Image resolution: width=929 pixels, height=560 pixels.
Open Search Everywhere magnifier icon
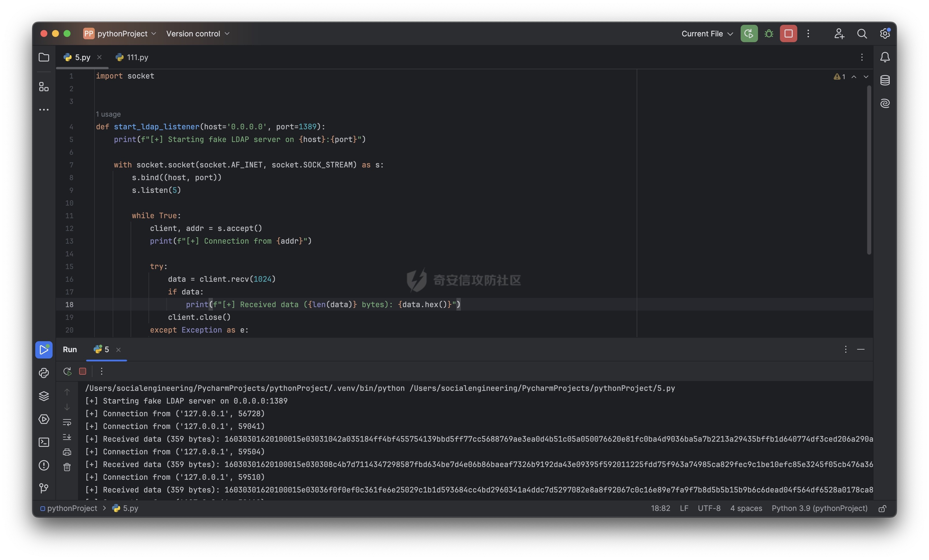pos(862,33)
